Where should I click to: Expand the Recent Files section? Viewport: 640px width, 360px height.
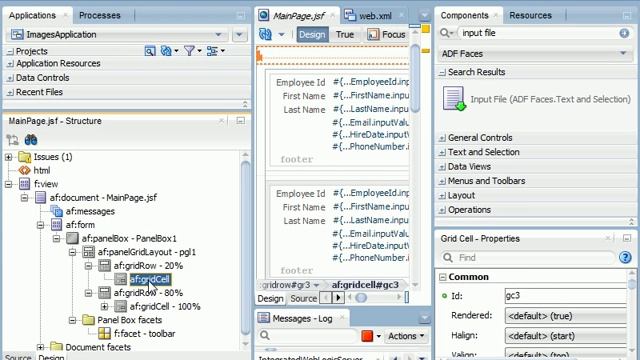10,92
